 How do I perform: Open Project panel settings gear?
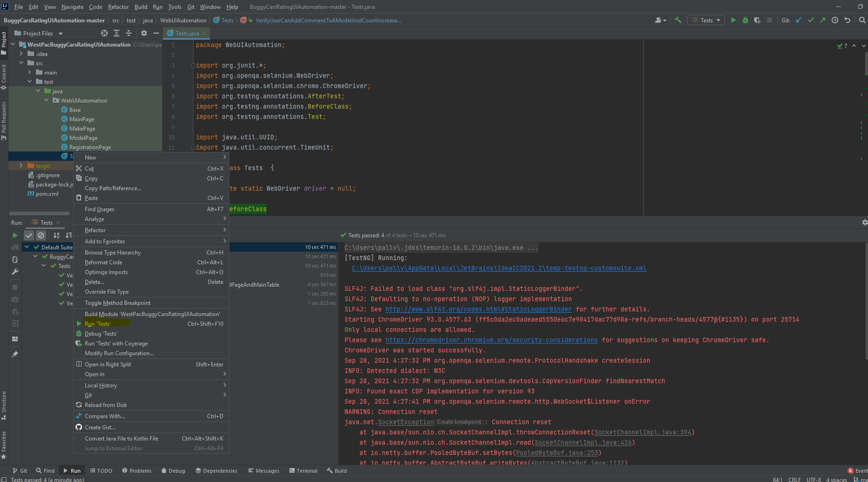point(144,33)
